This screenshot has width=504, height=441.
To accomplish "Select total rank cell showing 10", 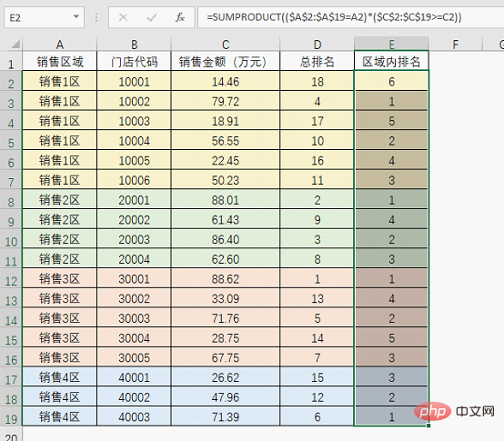I will pyautogui.click(x=318, y=141).
